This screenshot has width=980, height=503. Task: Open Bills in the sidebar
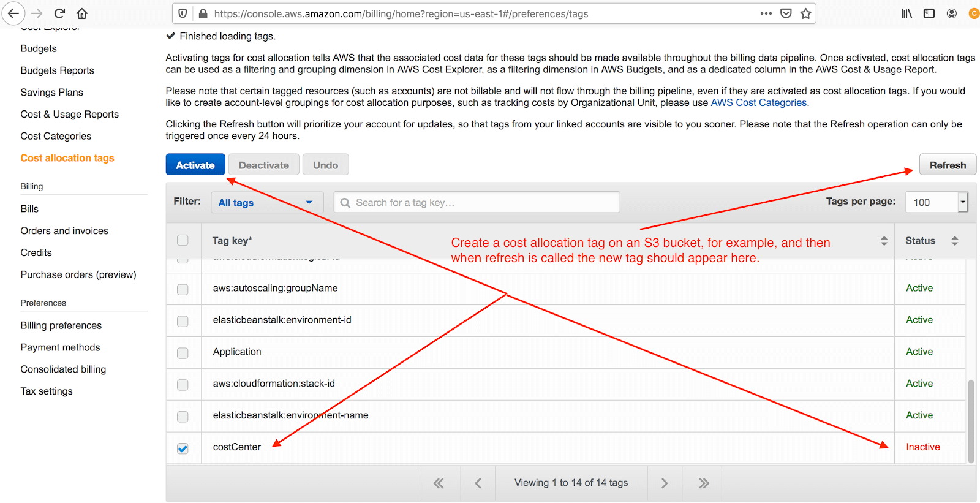pos(29,209)
